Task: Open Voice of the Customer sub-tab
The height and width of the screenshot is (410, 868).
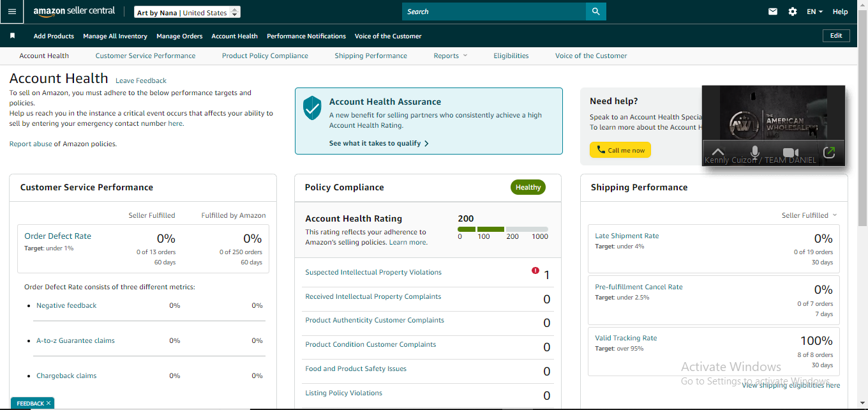Action: tap(591, 56)
